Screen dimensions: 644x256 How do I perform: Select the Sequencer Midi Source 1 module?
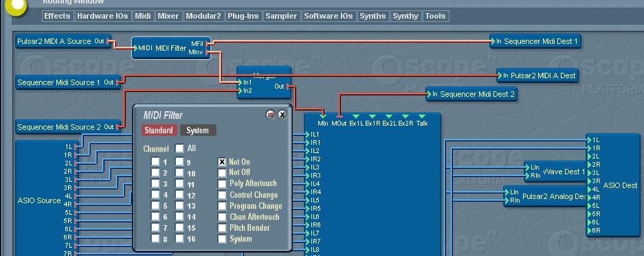point(68,82)
